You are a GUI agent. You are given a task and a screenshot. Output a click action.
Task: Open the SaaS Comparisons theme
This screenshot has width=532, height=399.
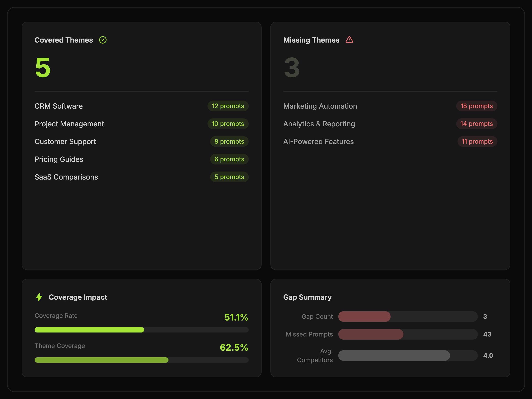[x=66, y=177]
